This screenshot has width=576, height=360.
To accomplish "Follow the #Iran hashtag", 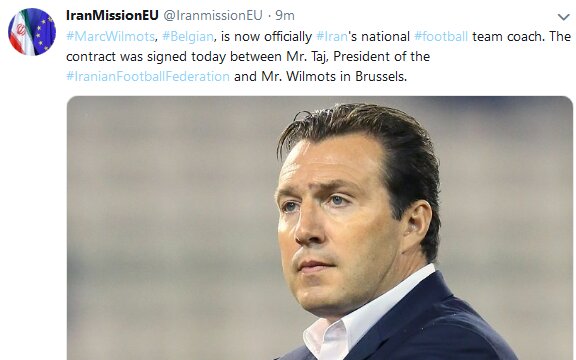I will click(x=332, y=36).
